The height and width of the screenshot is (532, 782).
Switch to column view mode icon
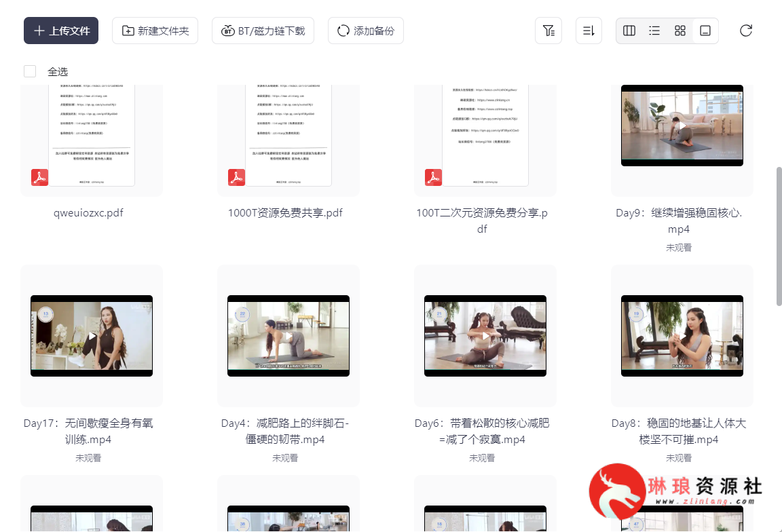629,31
